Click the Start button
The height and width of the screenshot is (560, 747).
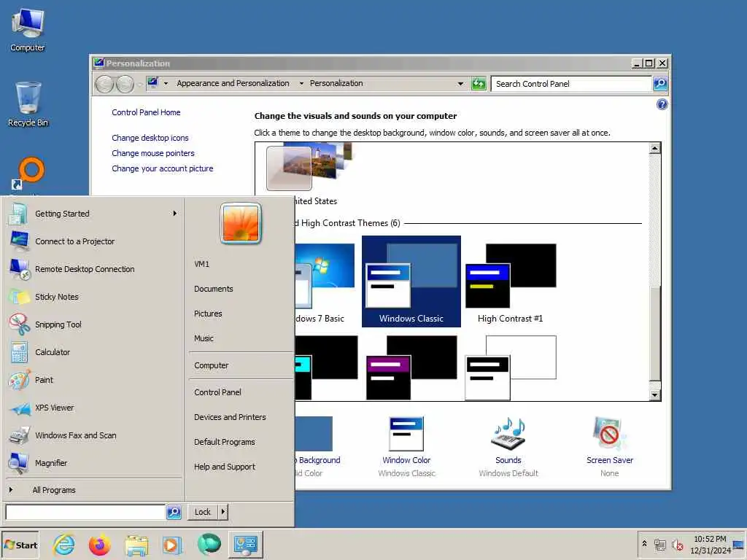coord(20,545)
